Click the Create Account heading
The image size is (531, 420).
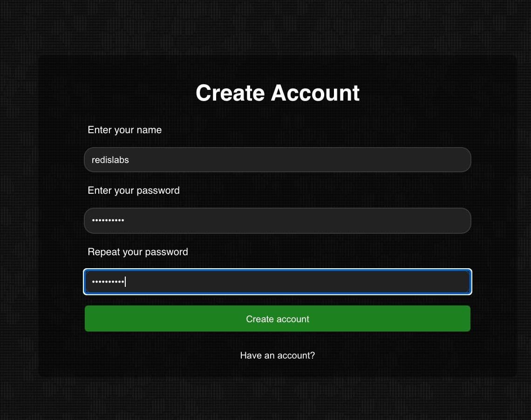[x=277, y=93]
